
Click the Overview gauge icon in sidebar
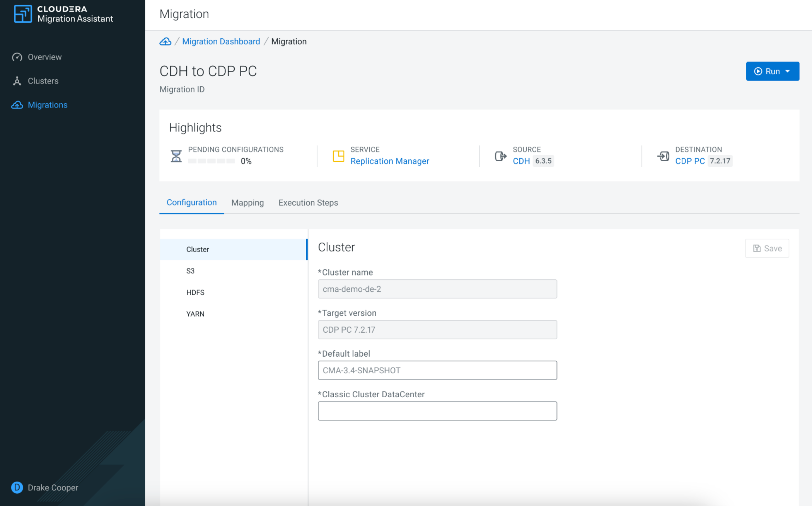17,57
